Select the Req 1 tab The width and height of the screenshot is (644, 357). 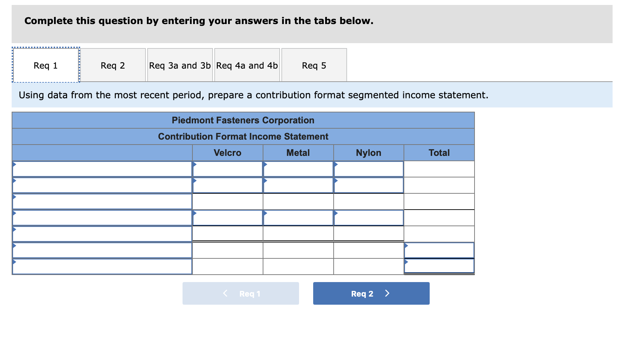click(45, 65)
